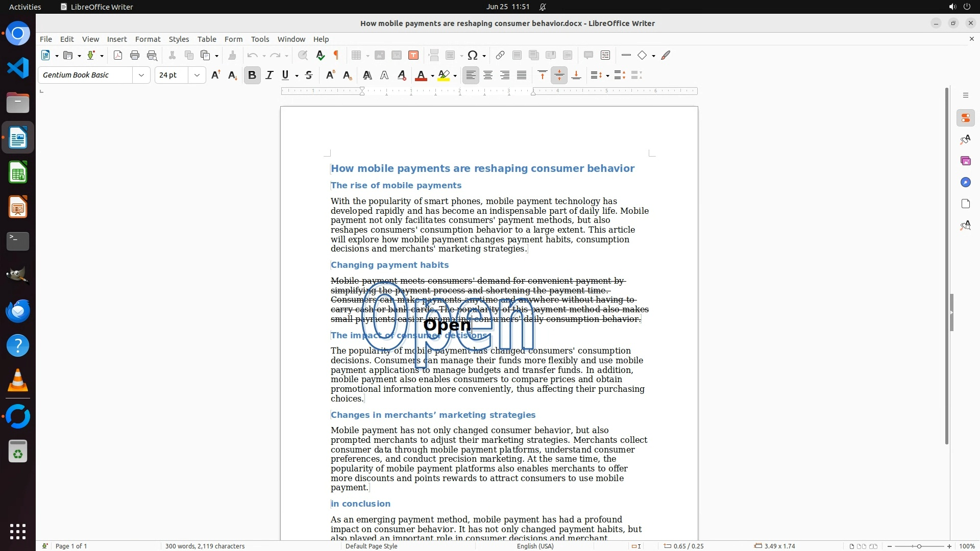This screenshot has height=551, width=980.
Task: Click the Insert Text Box icon
Action: point(413,56)
